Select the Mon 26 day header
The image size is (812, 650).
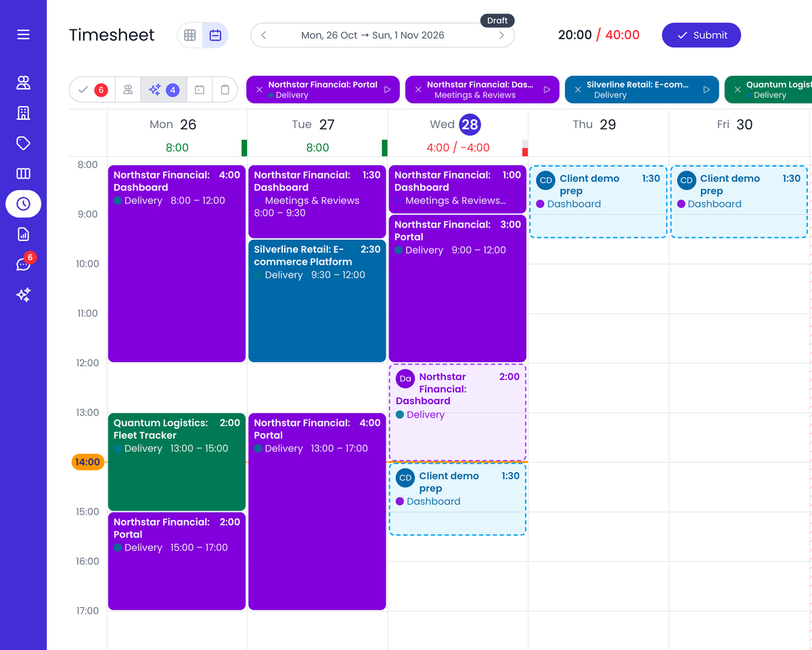click(x=173, y=125)
